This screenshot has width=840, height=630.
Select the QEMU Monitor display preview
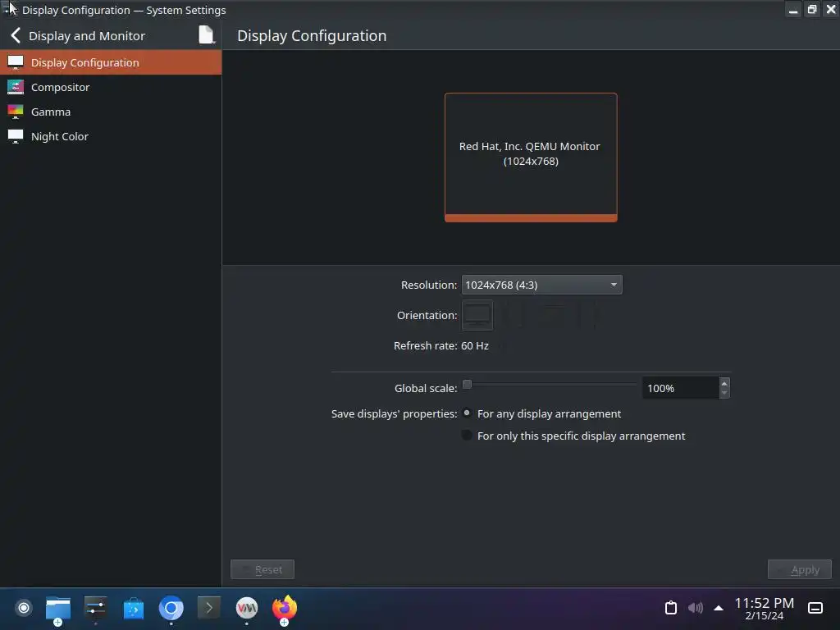tap(531, 157)
